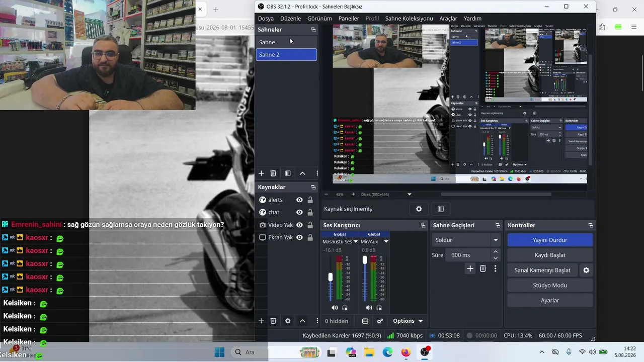
Task: Add a new scene with the plus icon
Action: (261, 173)
